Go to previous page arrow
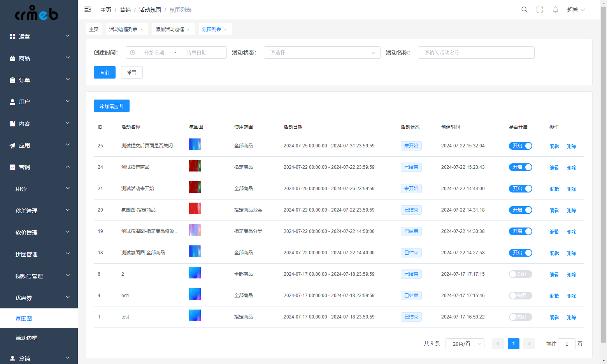 point(498,344)
